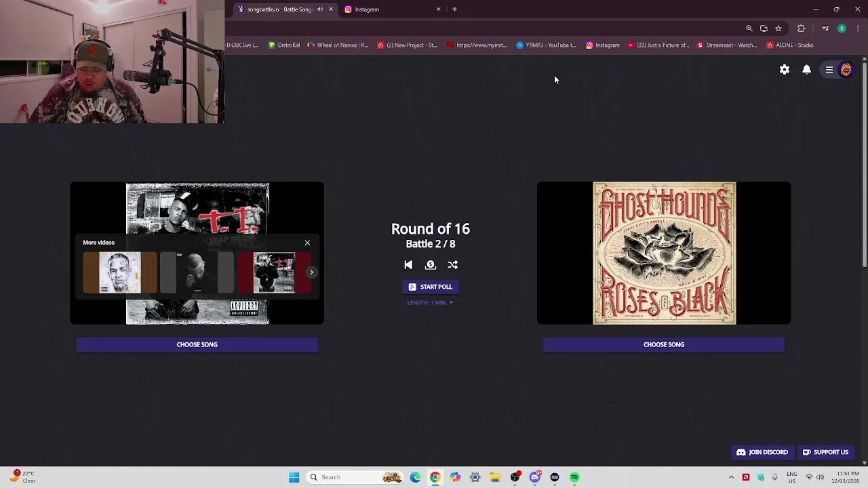
Task: Open the middle dark suggested video
Action: tap(197, 273)
